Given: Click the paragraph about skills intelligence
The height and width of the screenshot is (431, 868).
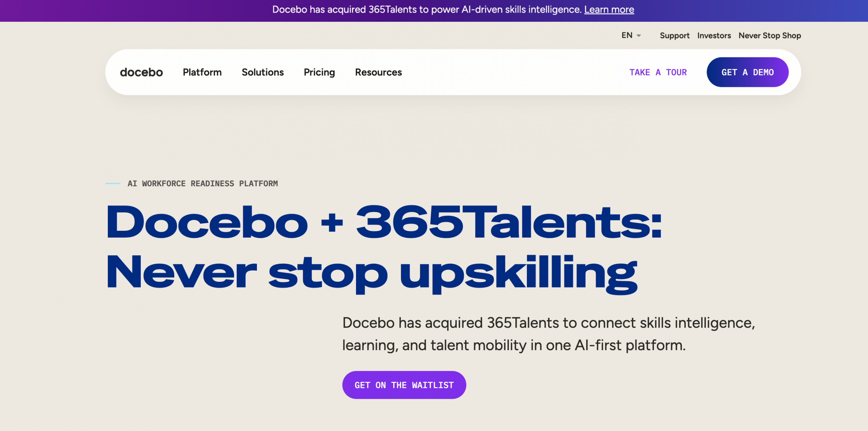Looking at the screenshot, I should coord(548,334).
